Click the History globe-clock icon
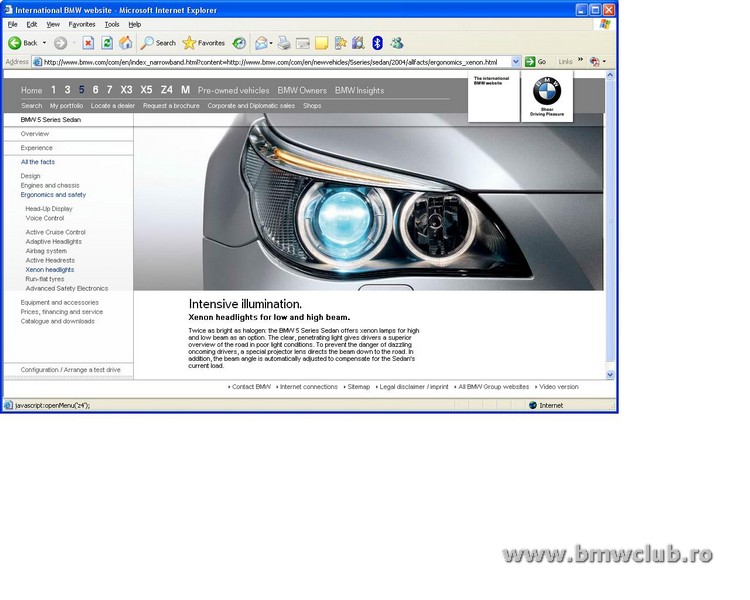 (239, 43)
